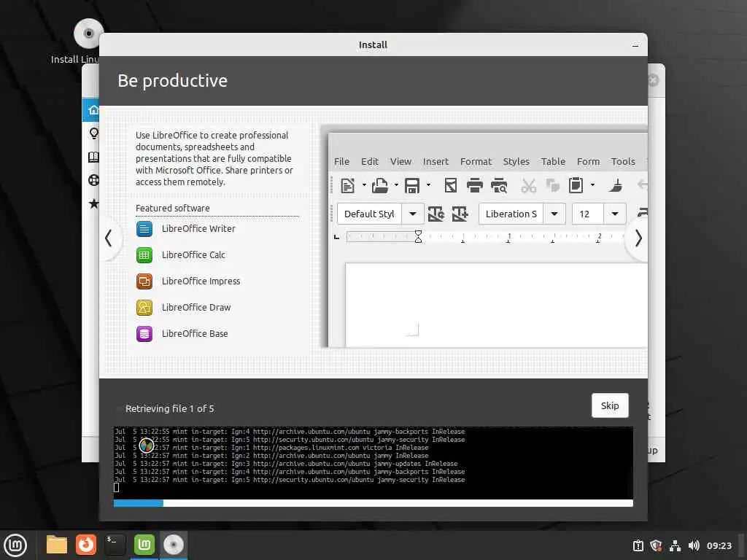Open the Tools menu in preview
The width and height of the screenshot is (747, 560).
[623, 161]
